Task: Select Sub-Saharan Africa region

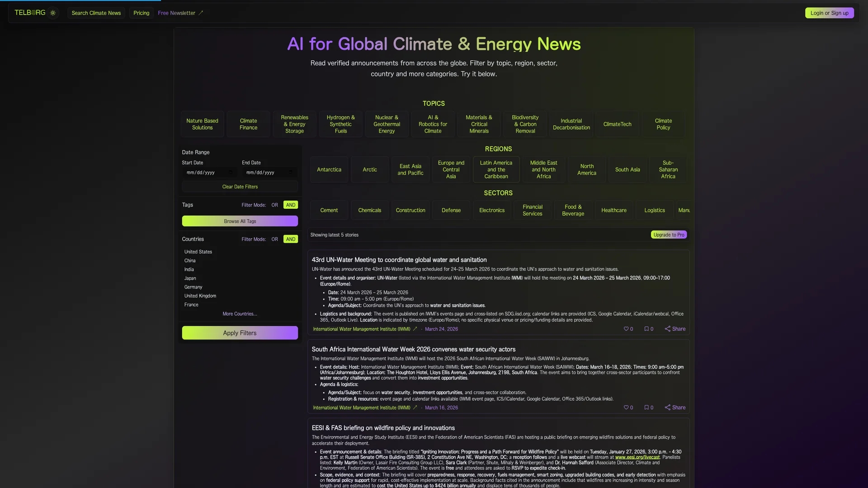Action: (668, 170)
